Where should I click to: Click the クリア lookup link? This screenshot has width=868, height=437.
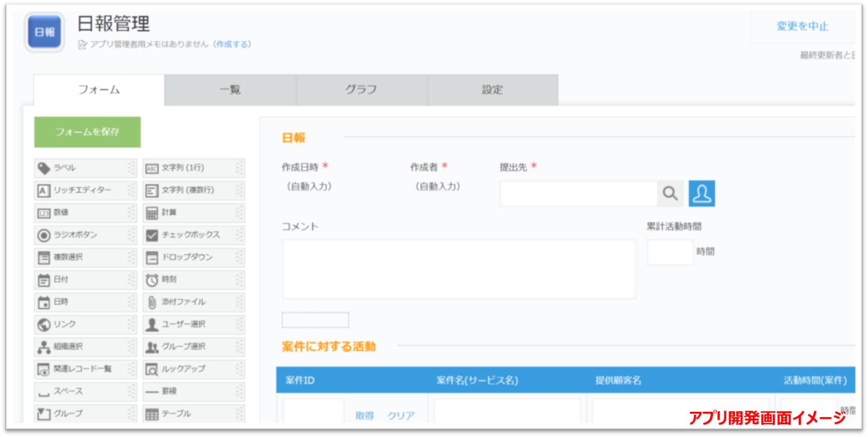tap(401, 416)
